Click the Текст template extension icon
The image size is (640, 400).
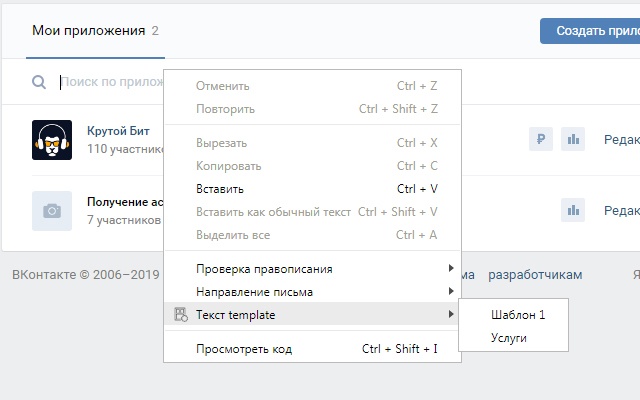coord(180,315)
